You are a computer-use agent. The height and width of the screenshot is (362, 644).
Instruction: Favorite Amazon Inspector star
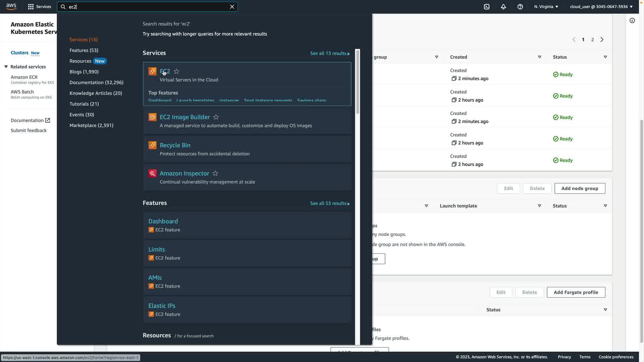pyautogui.click(x=215, y=173)
